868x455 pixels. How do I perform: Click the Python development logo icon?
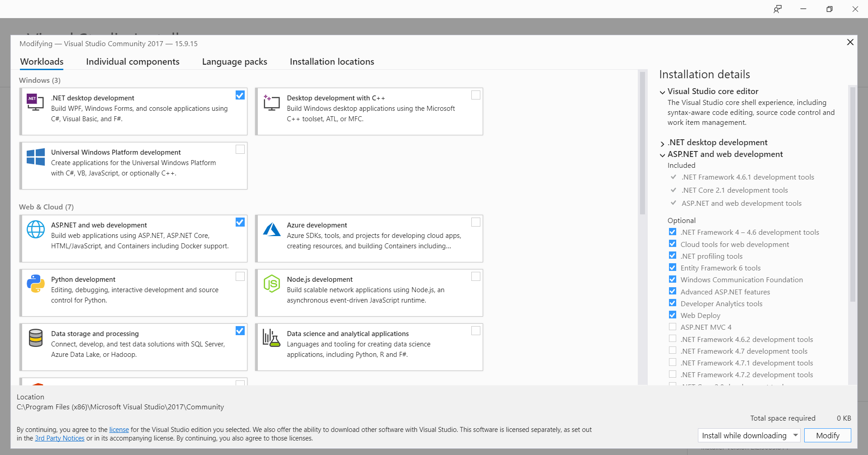pos(36,284)
